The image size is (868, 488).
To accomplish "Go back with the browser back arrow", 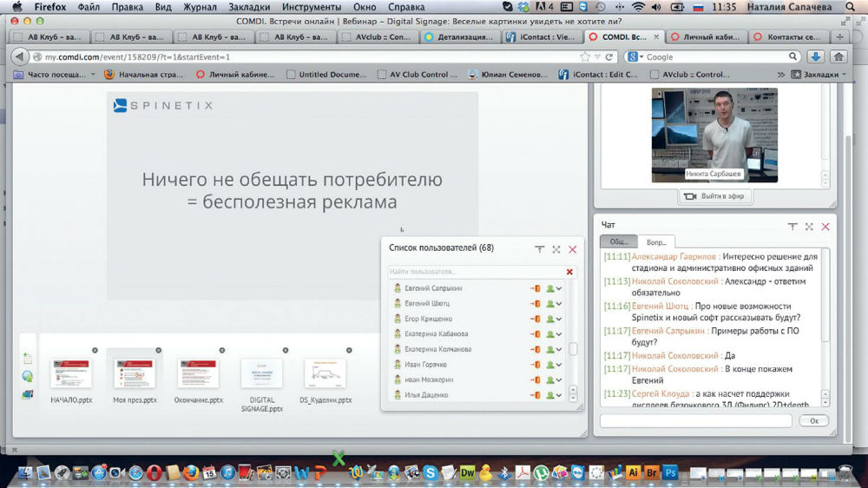I will (19, 56).
